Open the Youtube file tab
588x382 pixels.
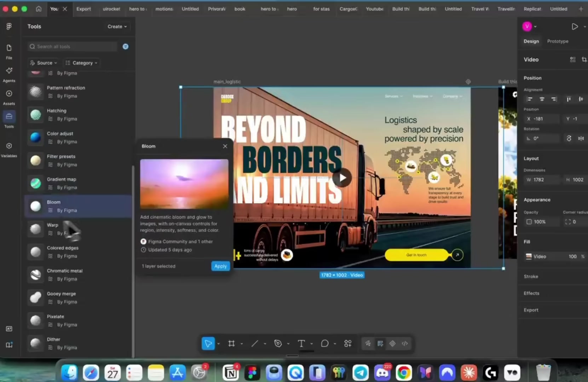pyautogui.click(x=375, y=9)
